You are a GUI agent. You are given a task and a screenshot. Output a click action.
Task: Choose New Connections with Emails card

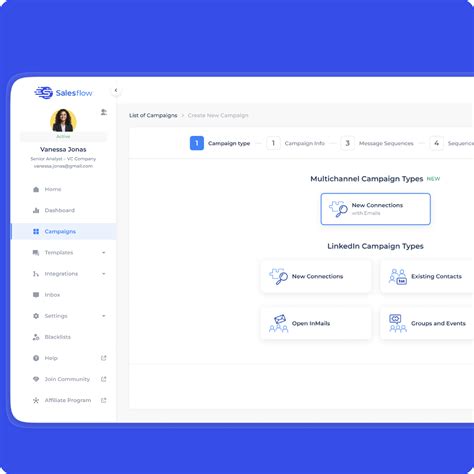click(376, 209)
